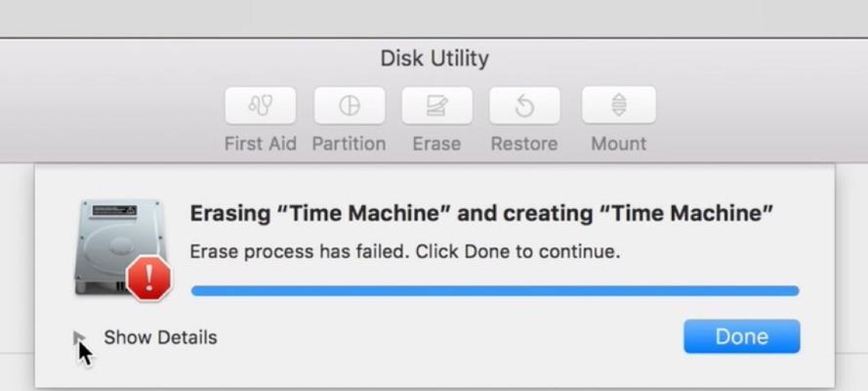
Task: Click the Partition text label
Action: (349, 144)
